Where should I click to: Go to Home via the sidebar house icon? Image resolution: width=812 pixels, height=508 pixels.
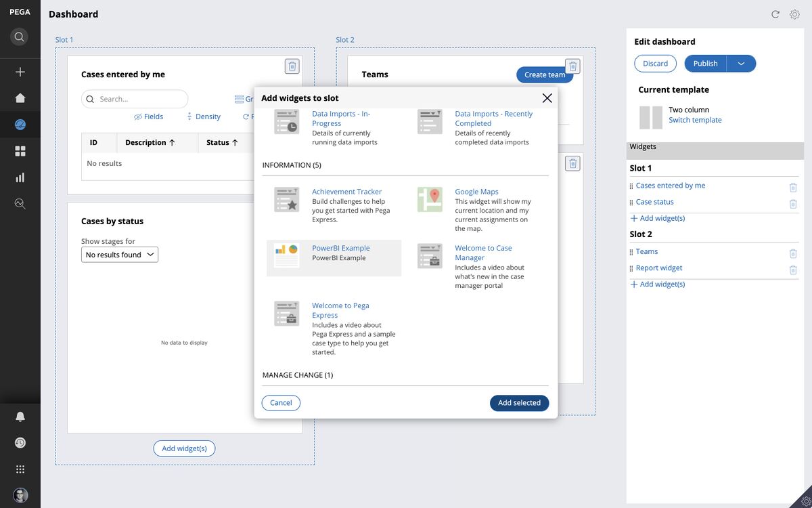pyautogui.click(x=20, y=98)
